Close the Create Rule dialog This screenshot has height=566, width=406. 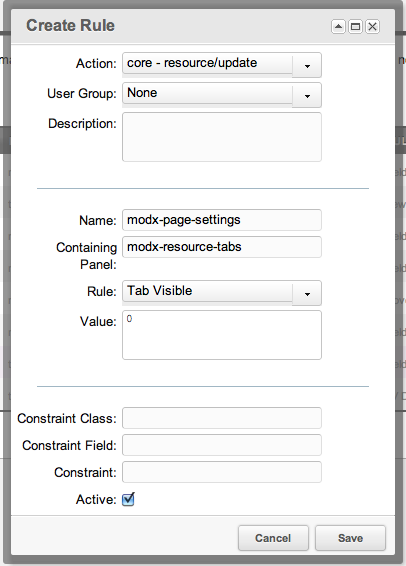click(x=372, y=26)
